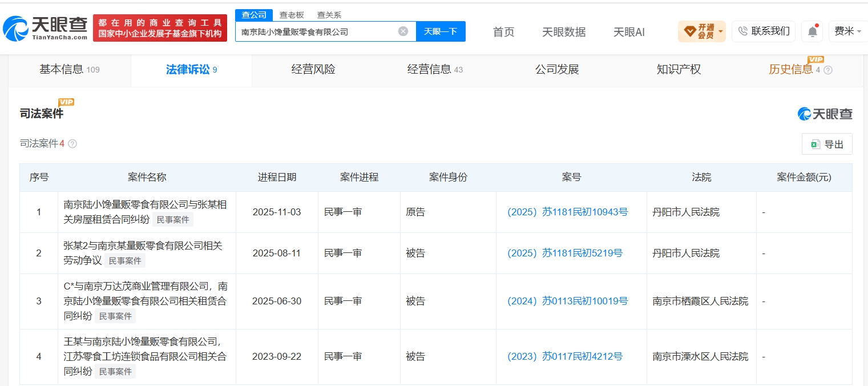This screenshot has height=386, width=868.
Task: Open notifications bell icon
Action: [812, 31]
